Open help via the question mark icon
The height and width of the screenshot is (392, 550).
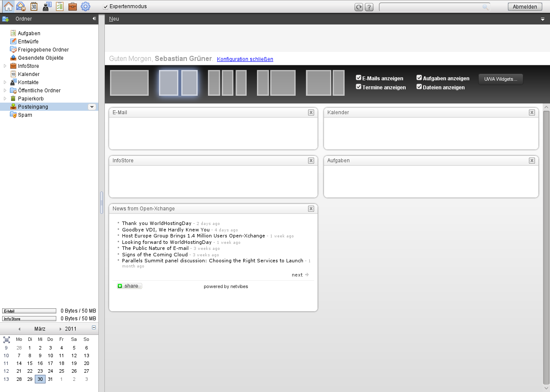coord(369,6)
